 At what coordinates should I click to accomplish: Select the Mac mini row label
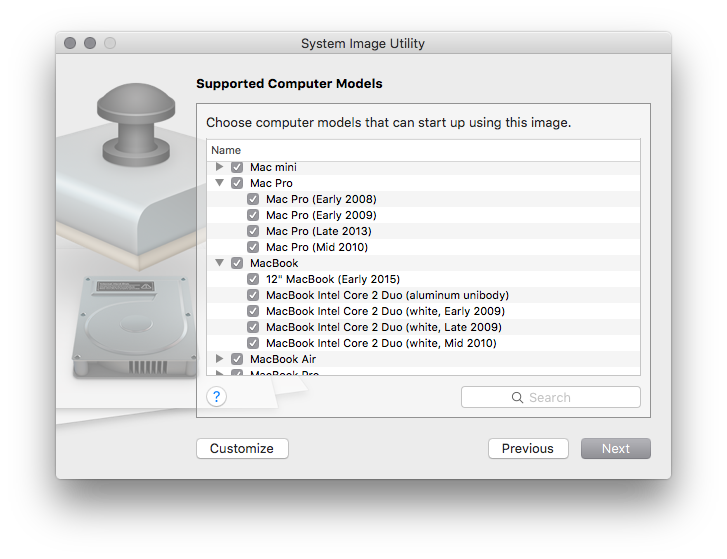273,167
